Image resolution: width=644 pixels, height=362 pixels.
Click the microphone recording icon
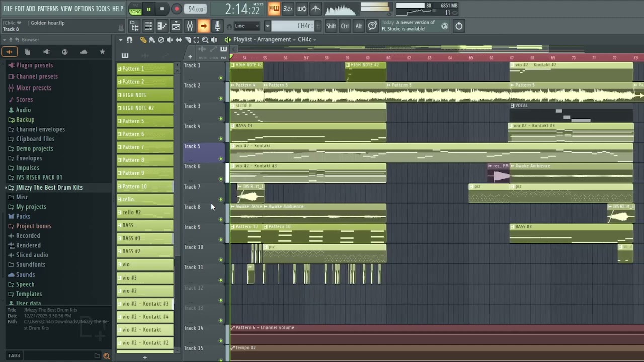[217, 26]
